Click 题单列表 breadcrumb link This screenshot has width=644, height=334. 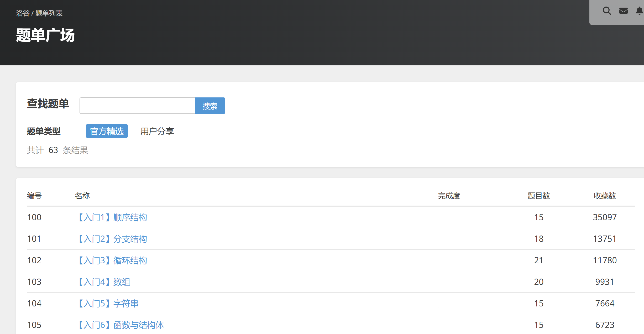(x=49, y=13)
